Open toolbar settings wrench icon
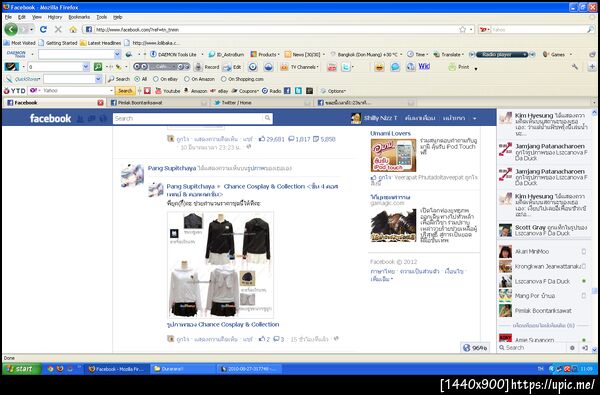 [x=575, y=67]
